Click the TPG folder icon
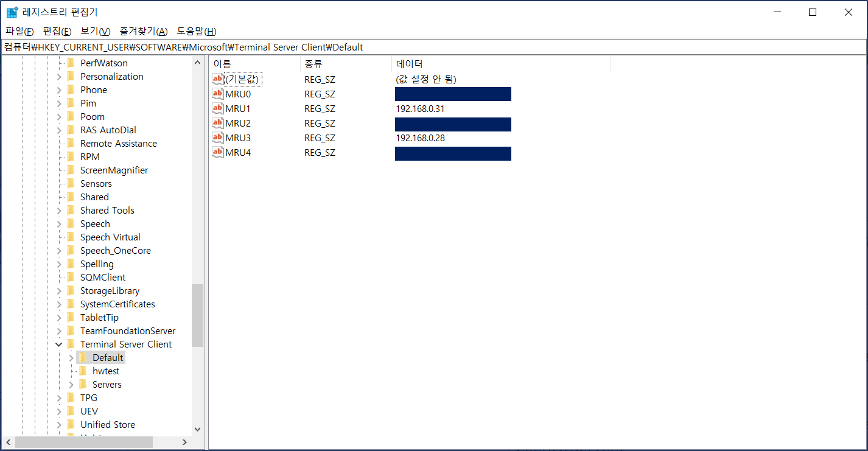The image size is (868, 451). (71, 397)
